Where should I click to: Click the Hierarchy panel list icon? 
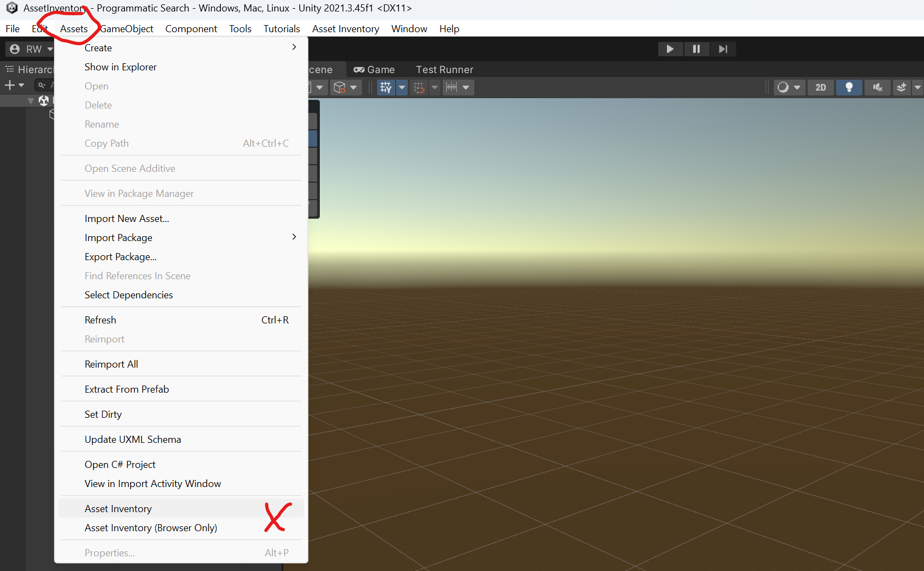[x=10, y=69]
